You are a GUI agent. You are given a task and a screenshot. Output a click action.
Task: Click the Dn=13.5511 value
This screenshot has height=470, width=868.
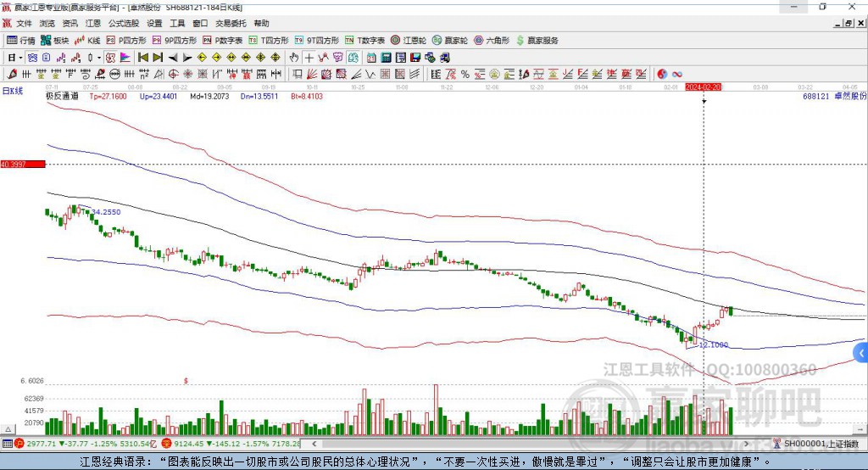click(x=259, y=96)
